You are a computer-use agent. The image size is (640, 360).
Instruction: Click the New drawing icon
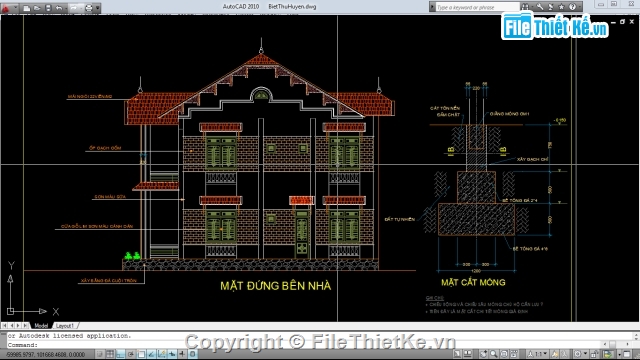click(x=27, y=8)
